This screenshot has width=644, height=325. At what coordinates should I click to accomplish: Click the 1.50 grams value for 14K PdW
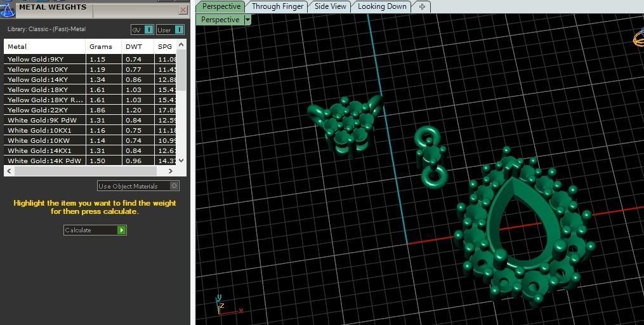97,161
